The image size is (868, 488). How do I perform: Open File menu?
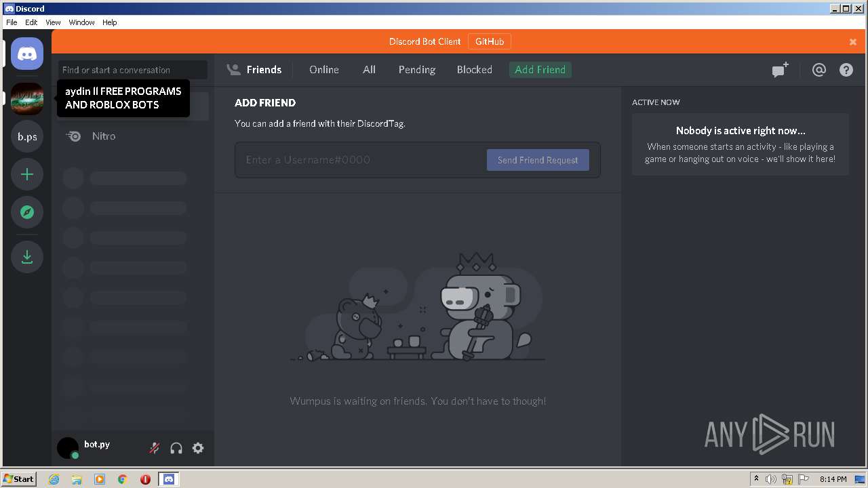(x=12, y=22)
